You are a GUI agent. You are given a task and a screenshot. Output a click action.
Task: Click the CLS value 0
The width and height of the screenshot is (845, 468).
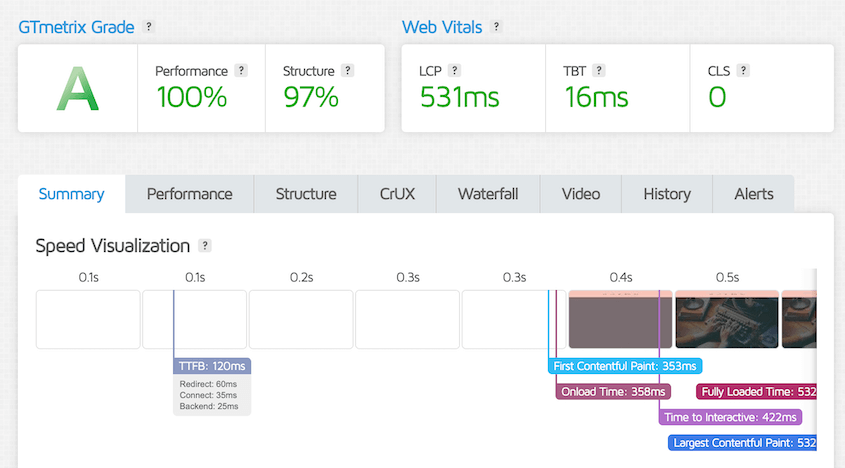coord(717,98)
